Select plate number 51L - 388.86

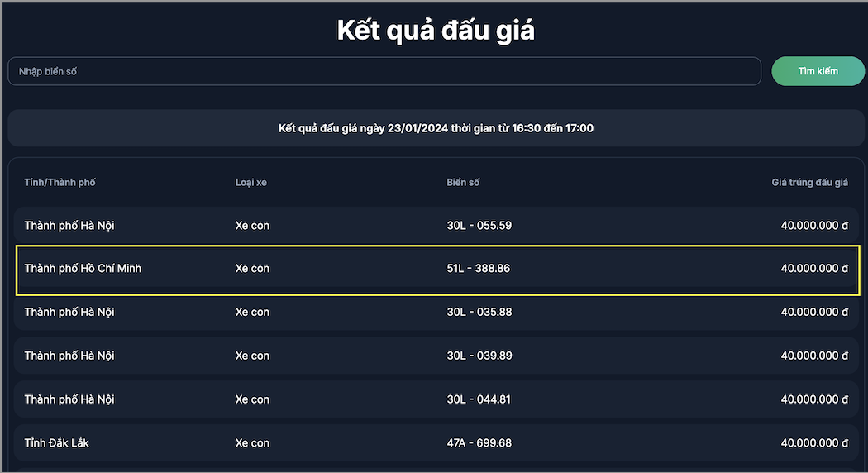[x=479, y=269]
